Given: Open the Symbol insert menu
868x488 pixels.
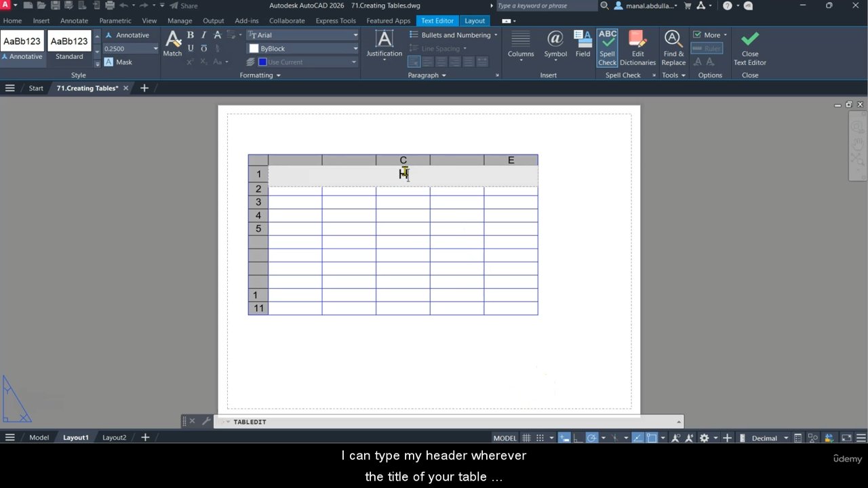Looking at the screenshot, I should click(x=555, y=44).
